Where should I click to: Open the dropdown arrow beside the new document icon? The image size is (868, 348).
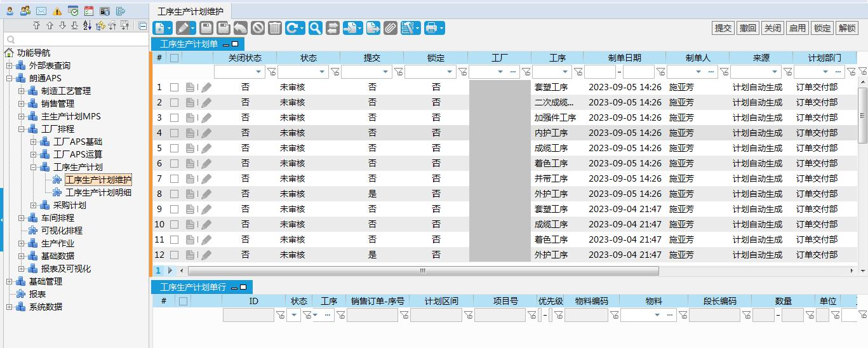pos(170,28)
